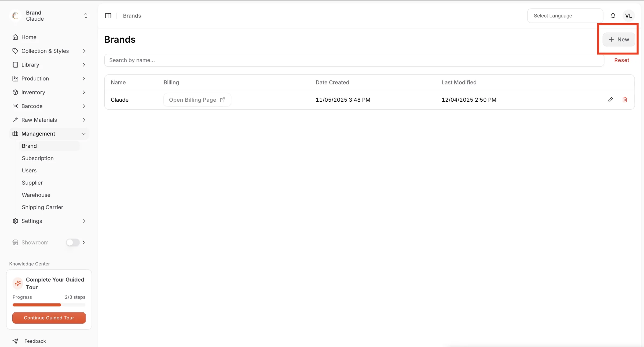Open the Feedback link
644x347 pixels.
pos(35,341)
